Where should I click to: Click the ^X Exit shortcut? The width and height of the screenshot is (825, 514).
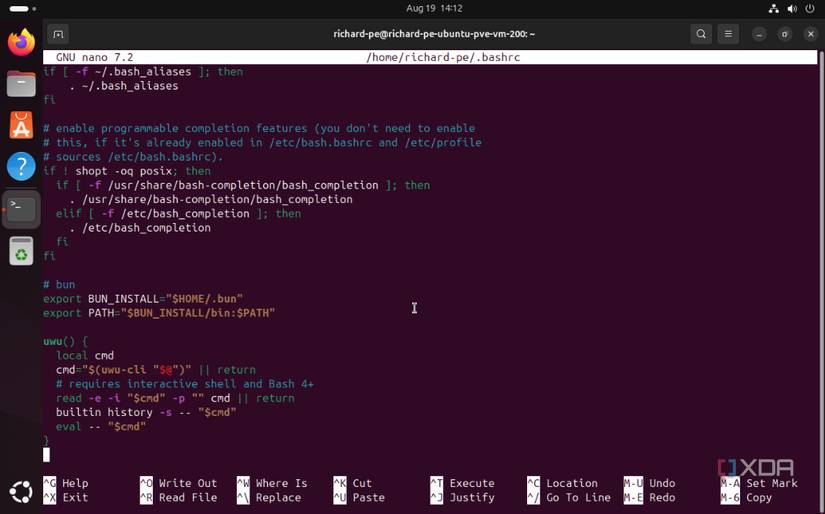coord(66,497)
